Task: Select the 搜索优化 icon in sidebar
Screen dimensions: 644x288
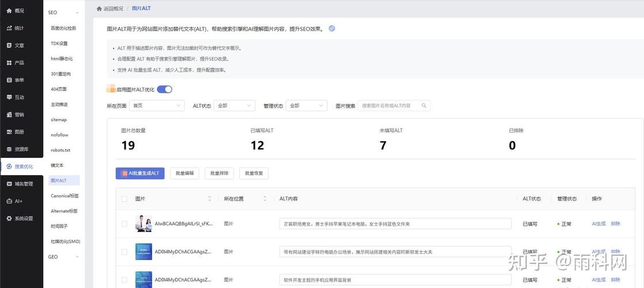Action: 9,166
